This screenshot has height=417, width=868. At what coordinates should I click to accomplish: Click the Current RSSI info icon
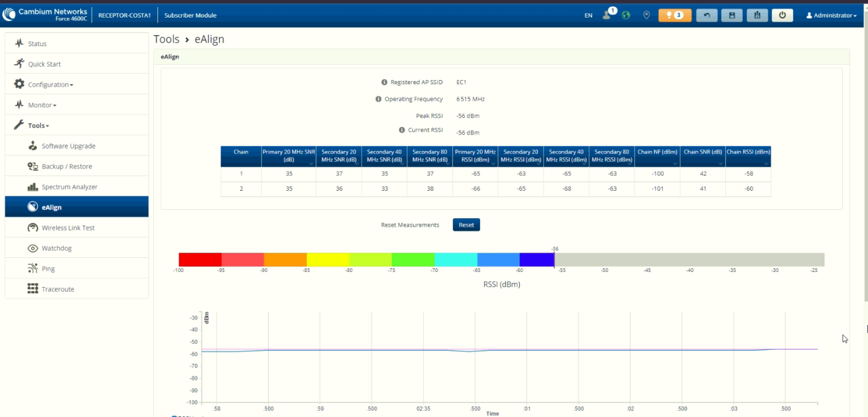(x=402, y=130)
